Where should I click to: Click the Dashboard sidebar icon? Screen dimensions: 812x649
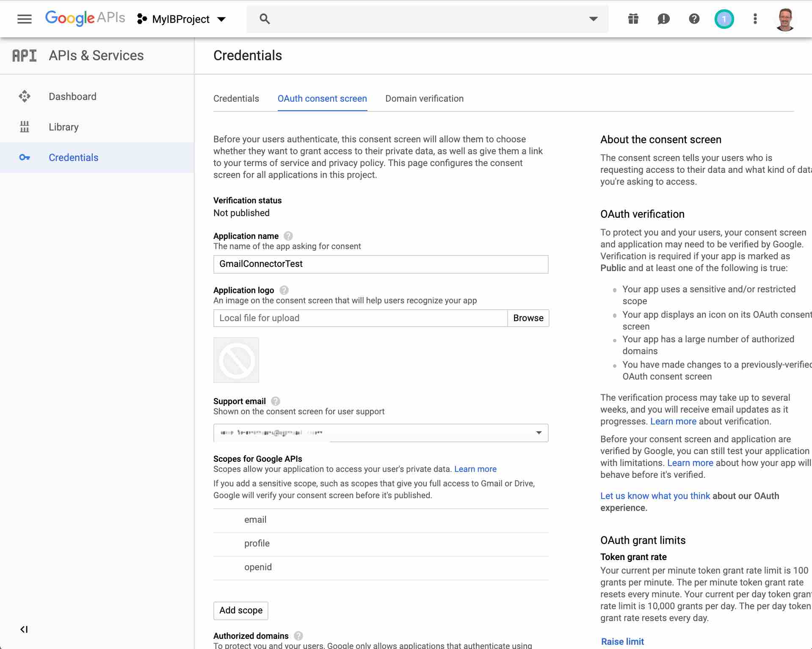25,97
